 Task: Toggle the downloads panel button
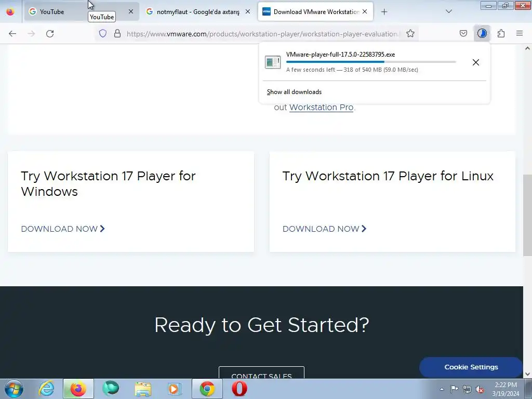pos(482,34)
